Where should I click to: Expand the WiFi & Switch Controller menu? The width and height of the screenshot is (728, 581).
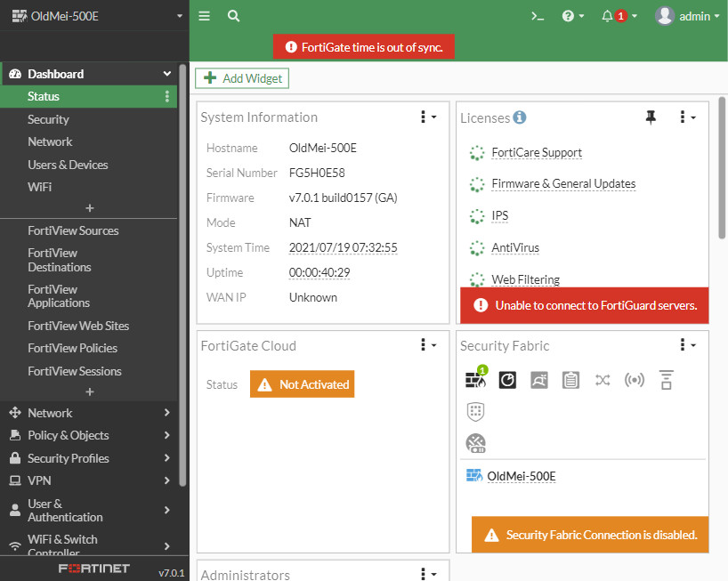[89, 545]
